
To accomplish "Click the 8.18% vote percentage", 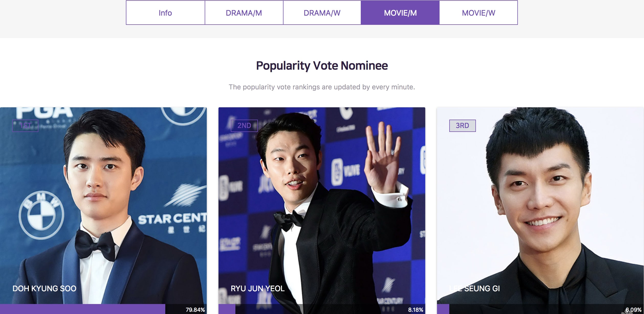I will 416,310.
